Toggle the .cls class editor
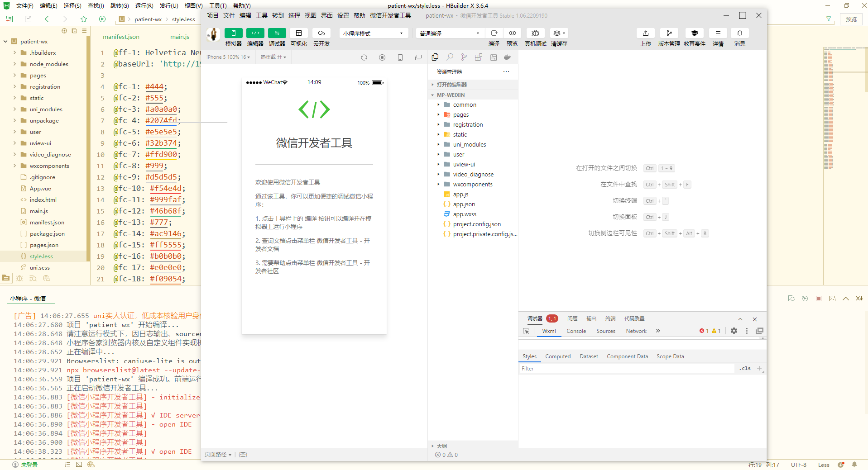868x470 pixels. (745, 368)
